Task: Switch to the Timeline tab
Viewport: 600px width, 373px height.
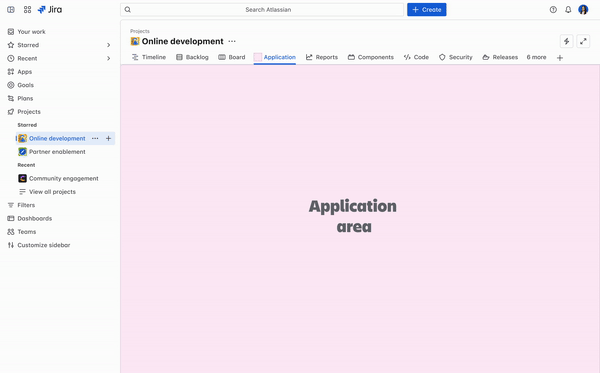Action: [x=149, y=57]
